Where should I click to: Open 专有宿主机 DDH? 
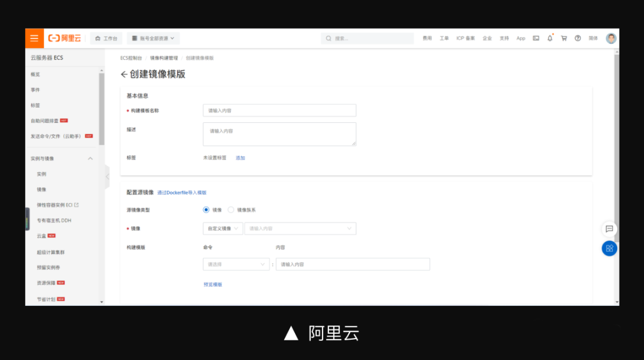54,221
